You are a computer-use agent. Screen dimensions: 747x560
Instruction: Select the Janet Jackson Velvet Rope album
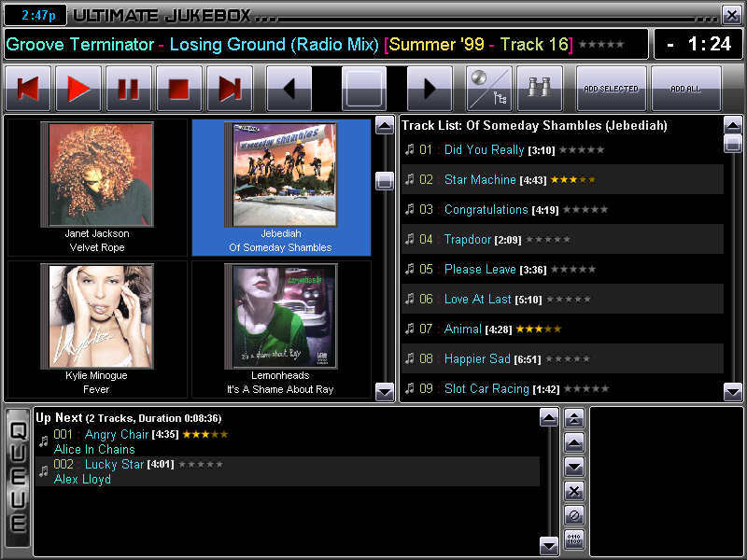(x=98, y=188)
